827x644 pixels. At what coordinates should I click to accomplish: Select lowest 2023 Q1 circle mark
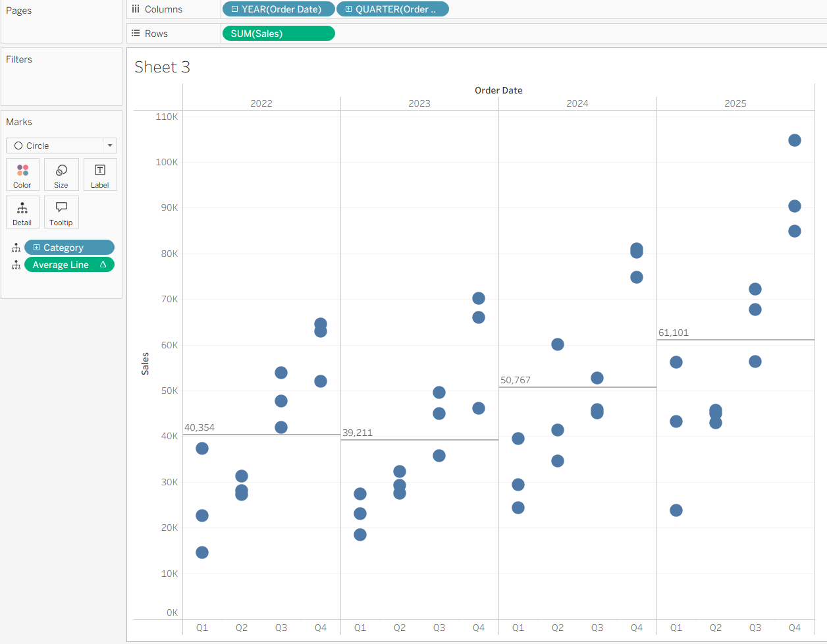360,535
